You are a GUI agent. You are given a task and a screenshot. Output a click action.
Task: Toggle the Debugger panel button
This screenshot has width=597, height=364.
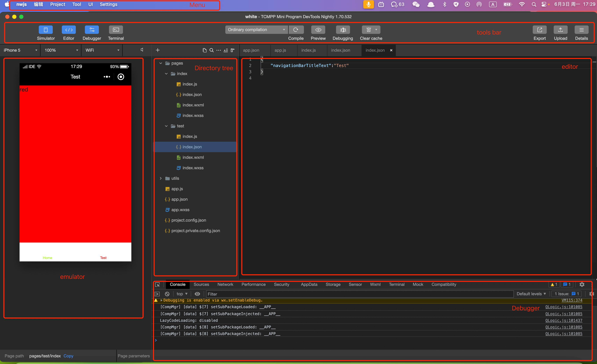[x=92, y=30]
